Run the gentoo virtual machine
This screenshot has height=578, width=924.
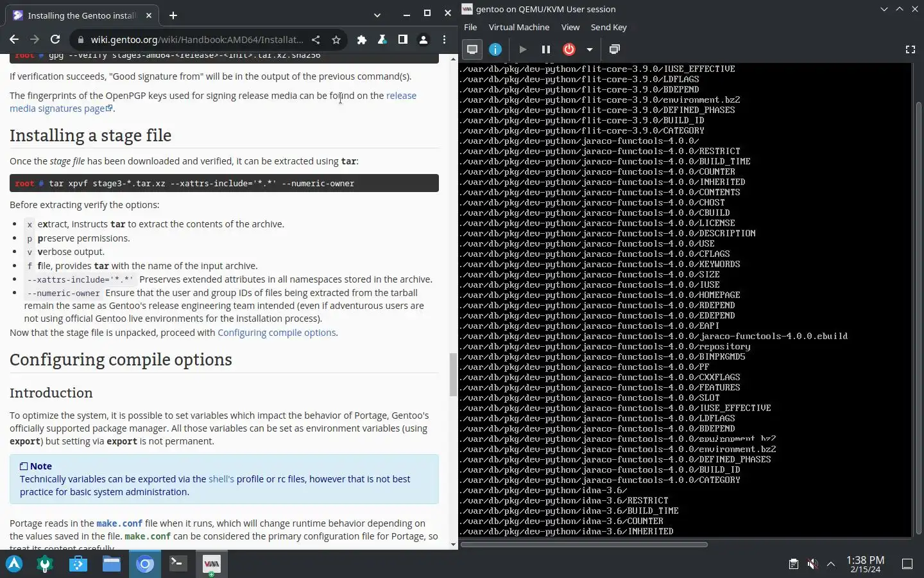click(x=523, y=49)
